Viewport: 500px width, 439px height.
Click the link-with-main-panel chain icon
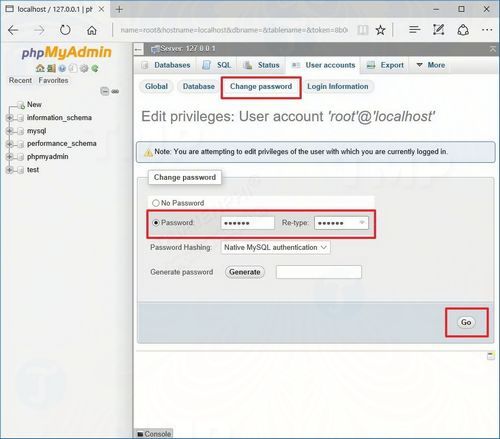click(x=115, y=91)
